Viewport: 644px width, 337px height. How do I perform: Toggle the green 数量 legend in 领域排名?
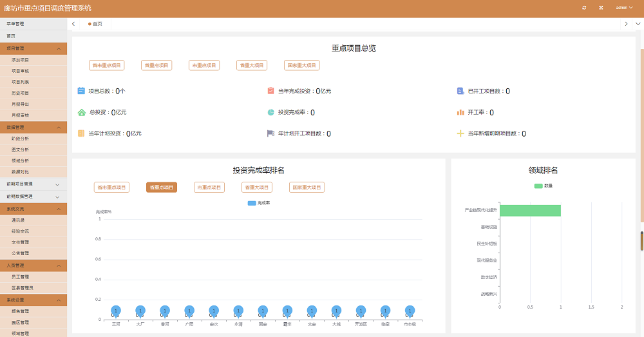pyautogui.click(x=538, y=186)
